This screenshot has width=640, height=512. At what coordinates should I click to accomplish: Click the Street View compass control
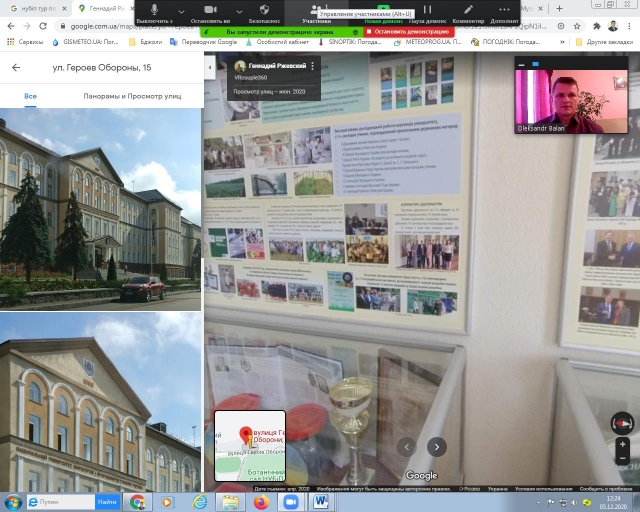point(622,423)
